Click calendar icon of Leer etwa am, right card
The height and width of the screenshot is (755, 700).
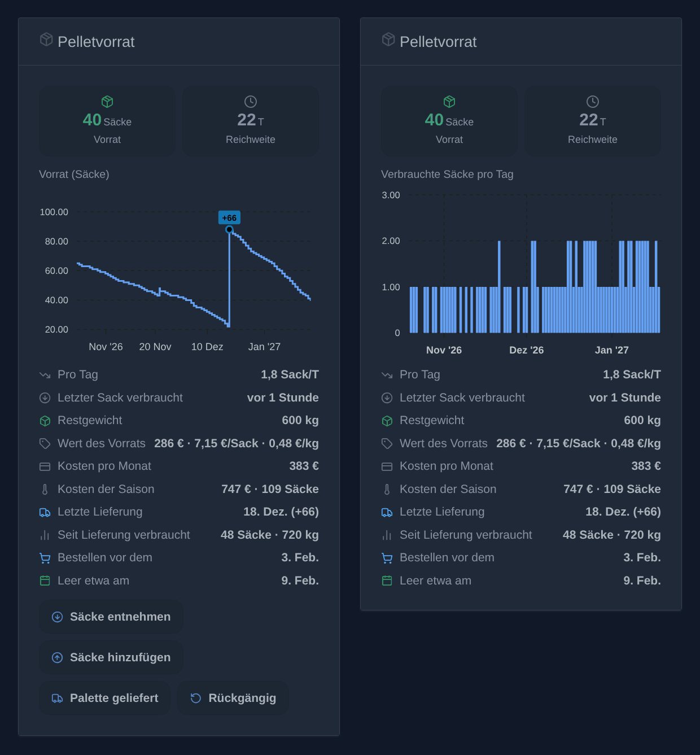coord(387,581)
